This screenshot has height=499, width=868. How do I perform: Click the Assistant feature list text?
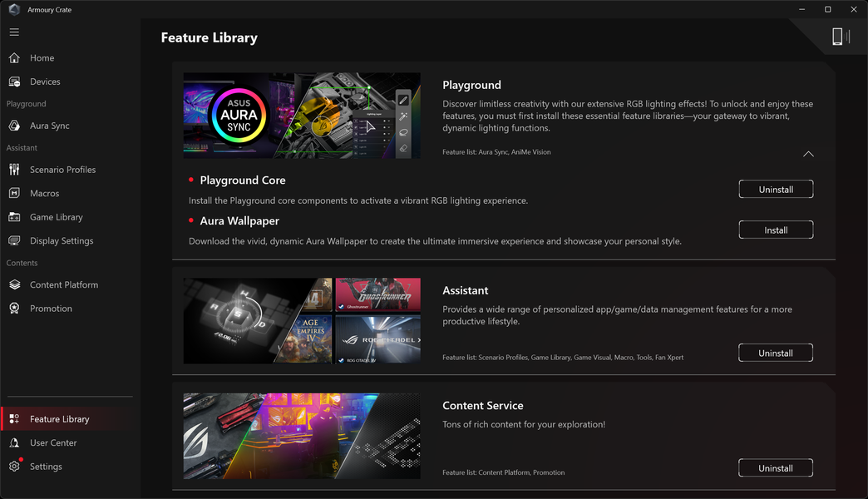click(563, 358)
